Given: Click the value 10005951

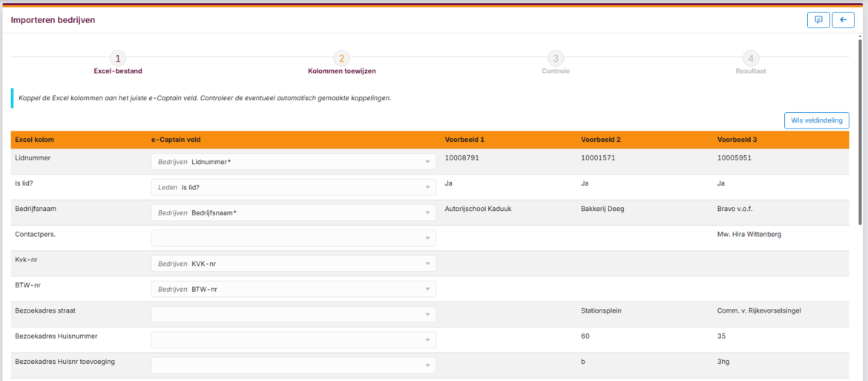Looking at the screenshot, I should click(x=734, y=158).
